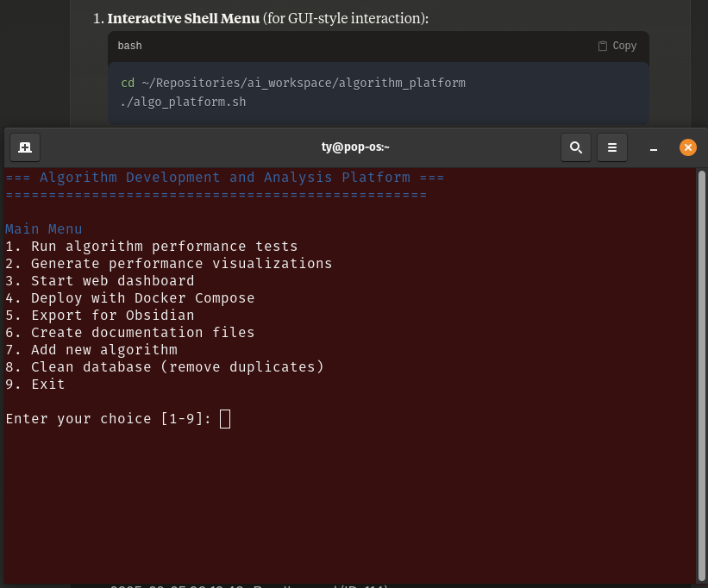Click the orange circular icon in the titlebar
Viewport: 708px width, 588px height.
coord(688,147)
